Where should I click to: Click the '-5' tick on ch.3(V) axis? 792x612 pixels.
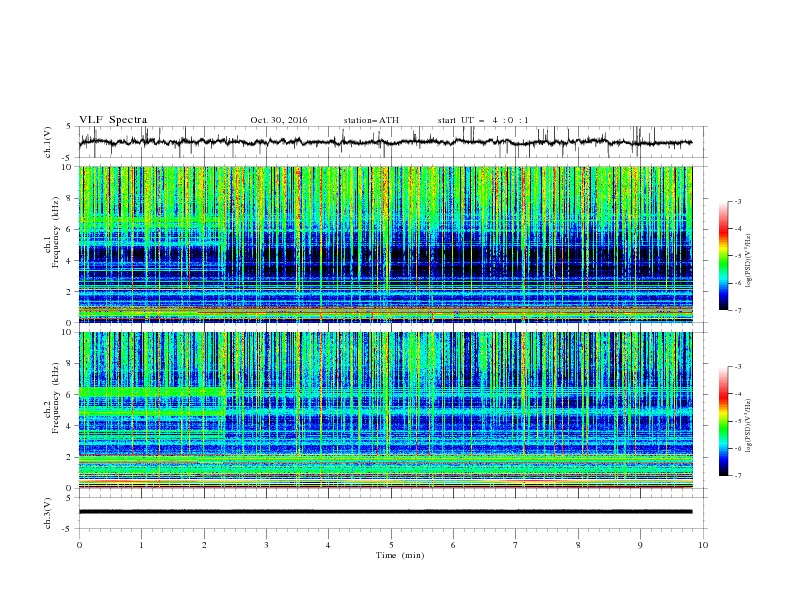pyautogui.click(x=68, y=529)
